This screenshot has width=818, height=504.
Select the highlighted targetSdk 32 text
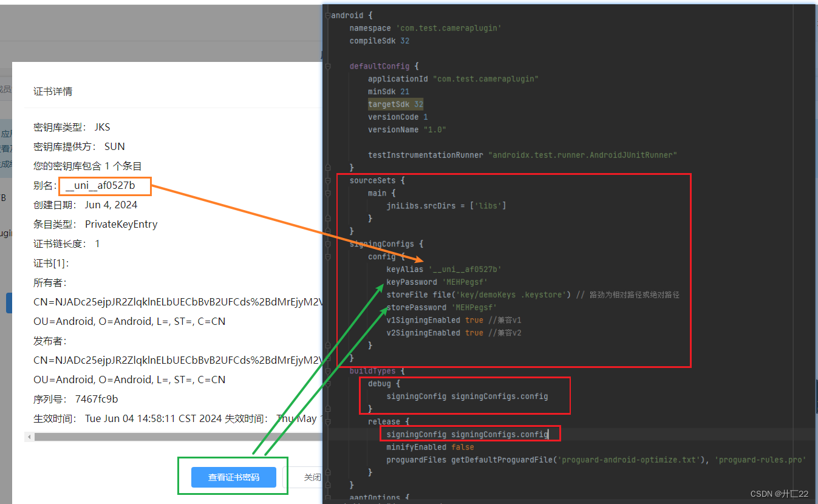[x=395, y=104]
